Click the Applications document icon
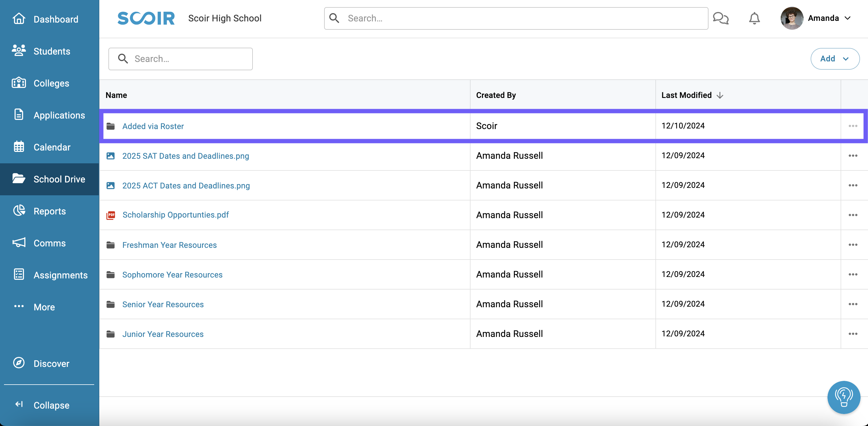 click(x=19, y=115)
